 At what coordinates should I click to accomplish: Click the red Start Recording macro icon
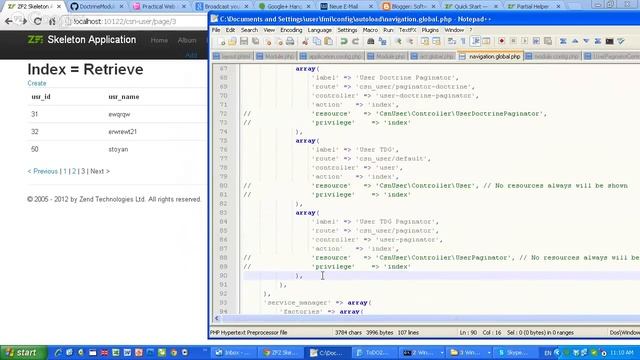coord(501,41)
